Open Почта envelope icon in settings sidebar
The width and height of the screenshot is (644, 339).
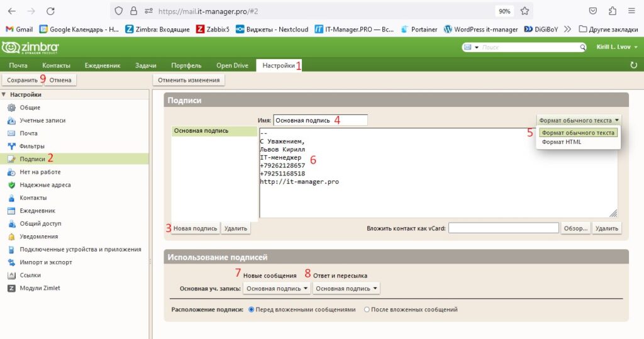(11, 133)
